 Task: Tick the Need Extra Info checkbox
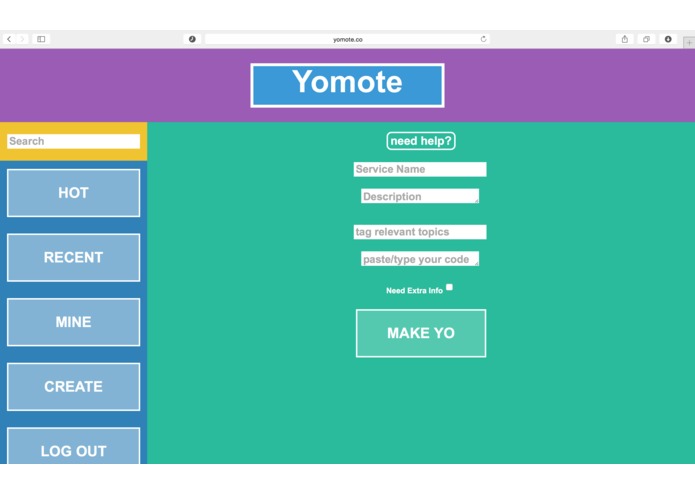(x=449, y=287)
